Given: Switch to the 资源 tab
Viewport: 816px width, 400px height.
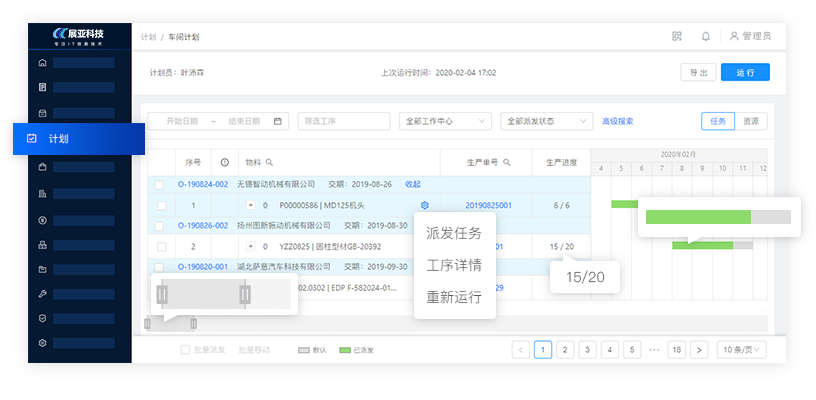Looking at the screenshot, I should pos(750,121).
